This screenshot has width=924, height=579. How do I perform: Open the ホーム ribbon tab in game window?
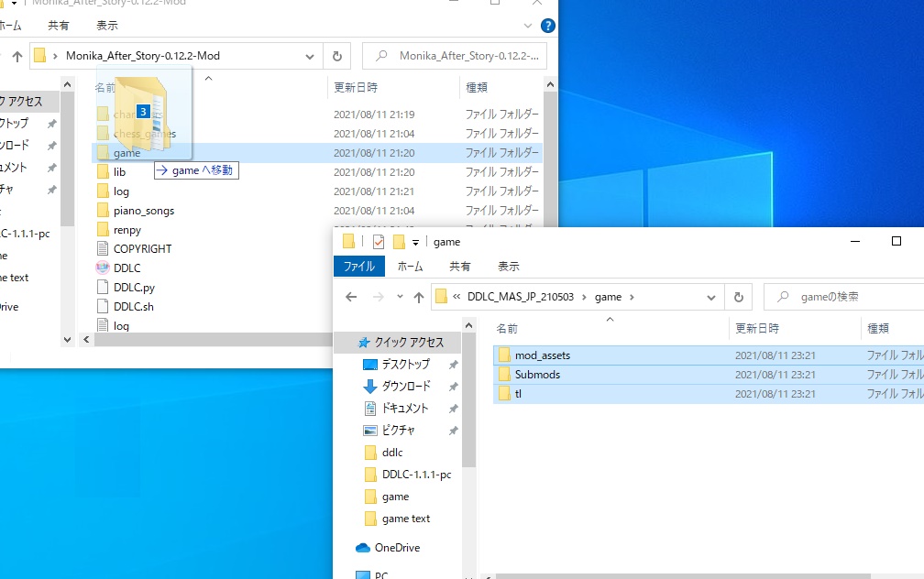tap(410, 267)
